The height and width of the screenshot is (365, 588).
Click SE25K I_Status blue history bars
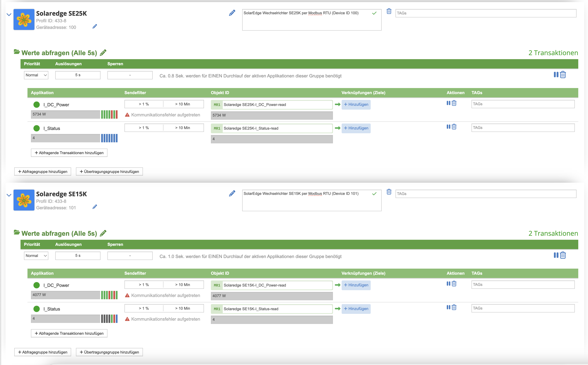click(x=109, y=138)
